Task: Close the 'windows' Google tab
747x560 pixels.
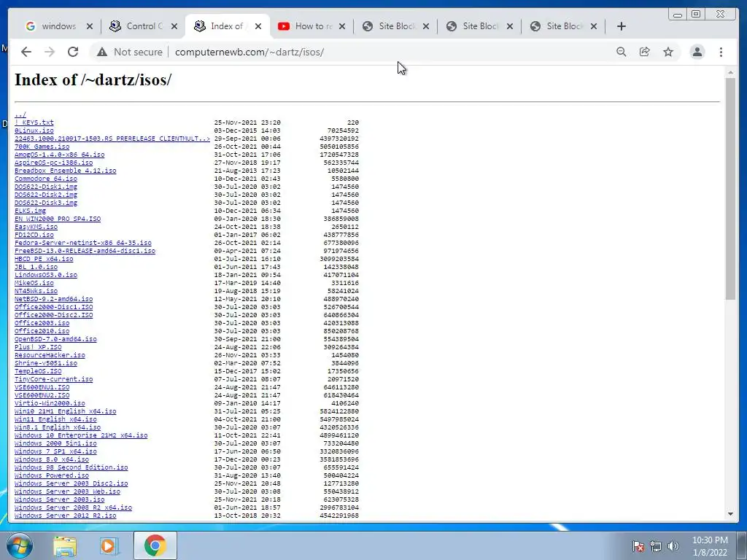Action: click(90, 26)
